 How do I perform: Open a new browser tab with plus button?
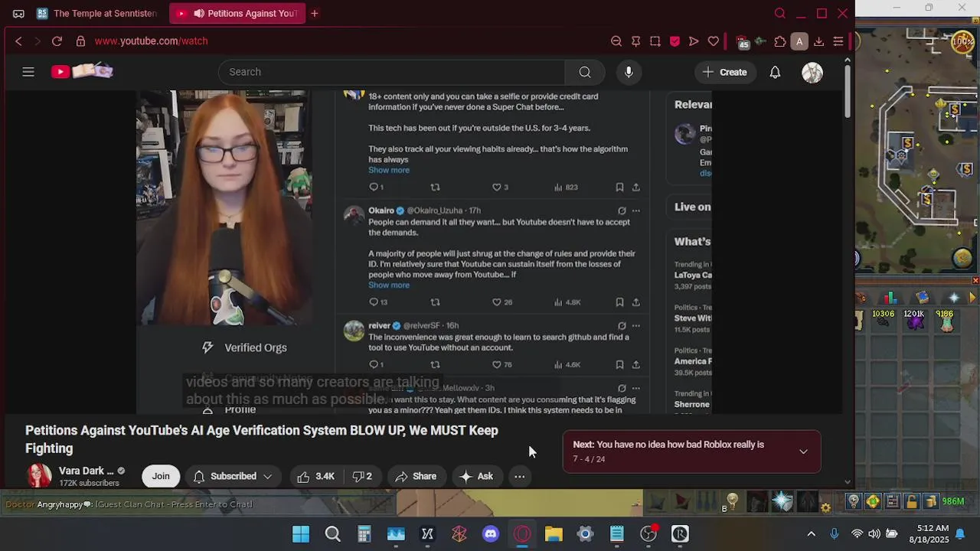tap(315, 13)
